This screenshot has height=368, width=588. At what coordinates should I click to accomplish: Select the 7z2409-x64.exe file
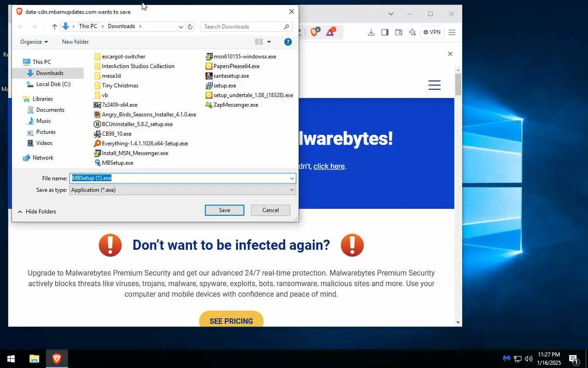[116, 105]
